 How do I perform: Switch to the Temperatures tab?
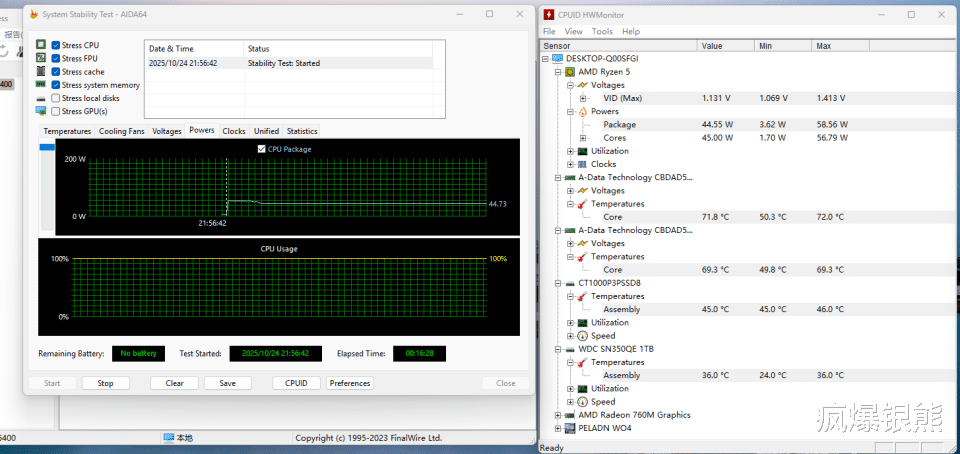(67, 131)
